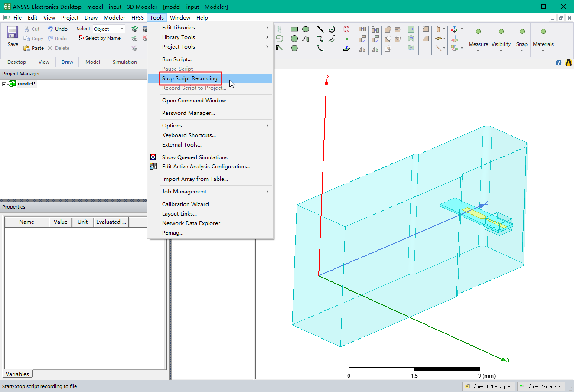Select the Draw line tool
This screenshot has height=392, width=574.
click(320, 29)
